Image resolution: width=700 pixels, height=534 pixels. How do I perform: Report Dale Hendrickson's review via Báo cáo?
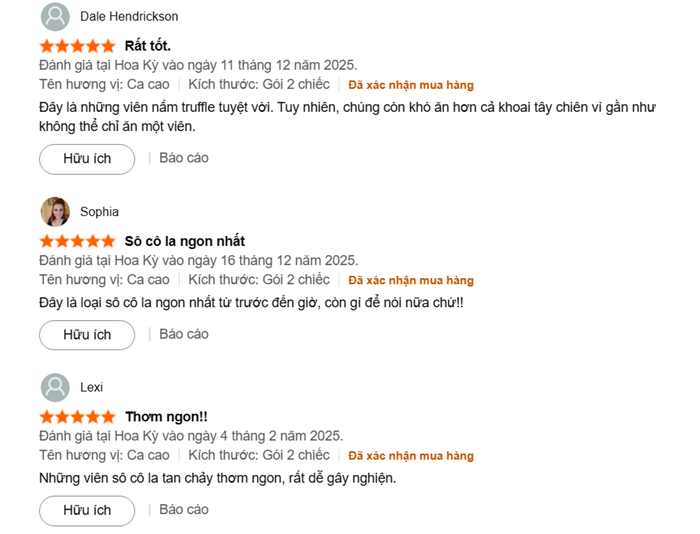click(x=184, y=158)
